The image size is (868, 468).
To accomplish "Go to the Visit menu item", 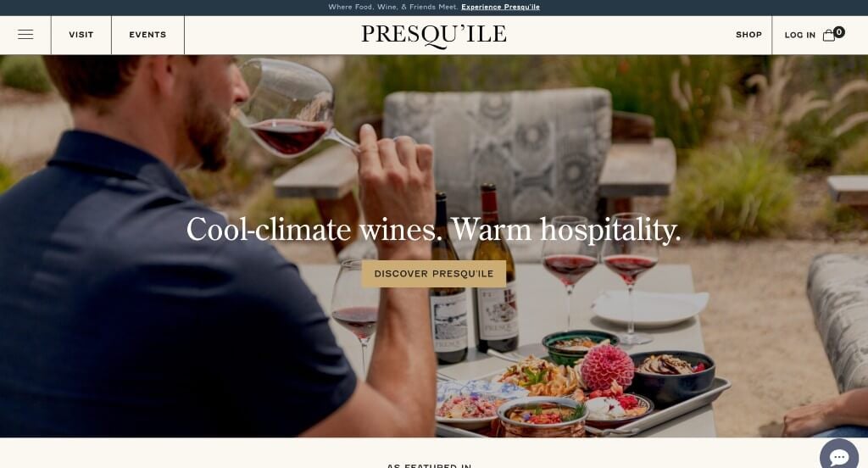I will (x=81, y=35).
